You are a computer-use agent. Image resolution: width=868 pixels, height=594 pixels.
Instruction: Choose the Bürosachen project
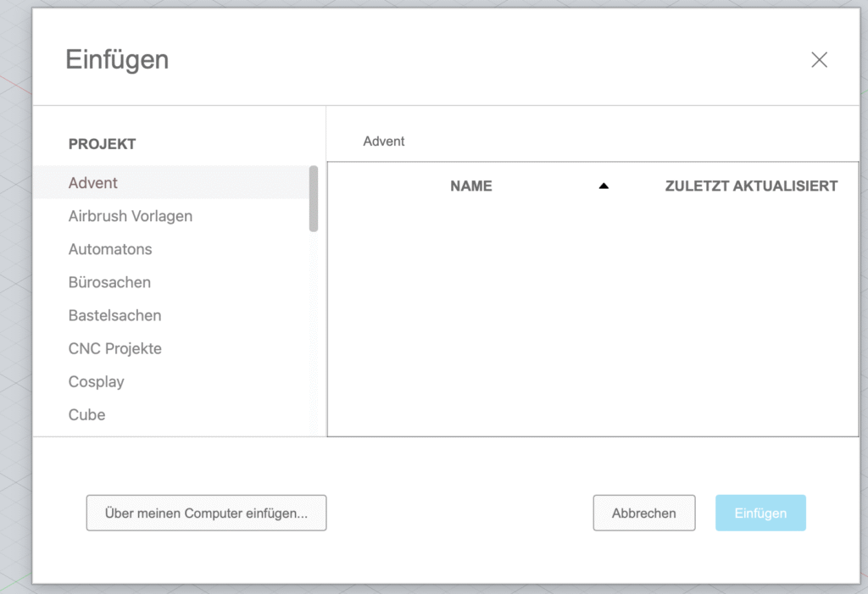[x=109, y=282]
